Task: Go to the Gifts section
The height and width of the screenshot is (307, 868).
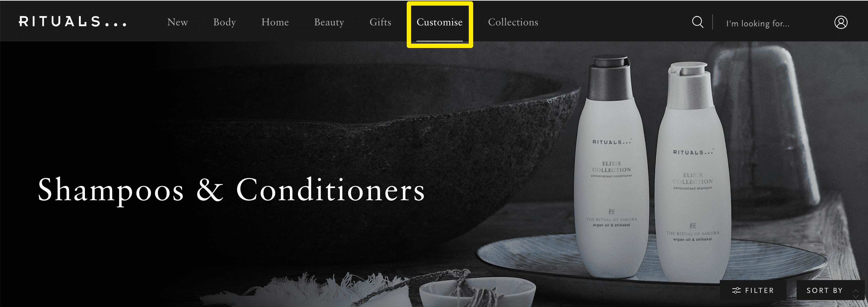Action: click(x=380, y=22)
